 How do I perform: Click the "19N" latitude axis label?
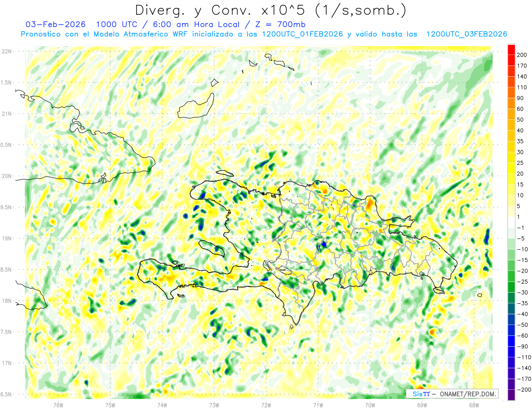(x=7, y=239)
